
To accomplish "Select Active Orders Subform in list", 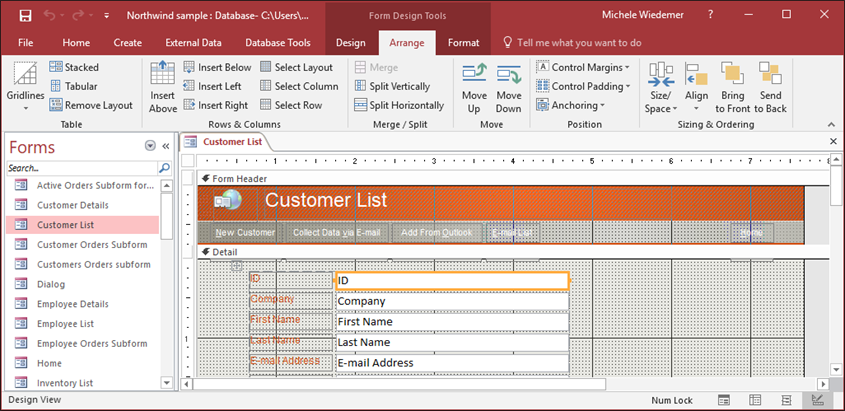I will coord(83,185).
